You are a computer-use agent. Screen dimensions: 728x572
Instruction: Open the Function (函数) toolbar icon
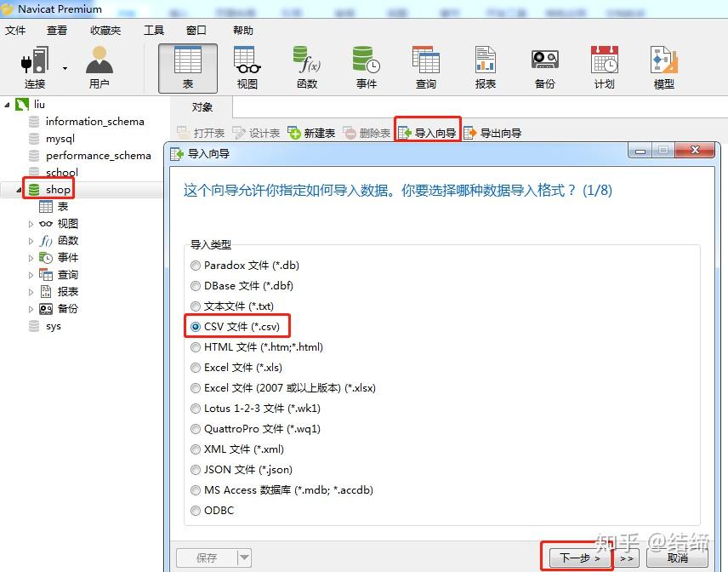click(x=306, y=68)
